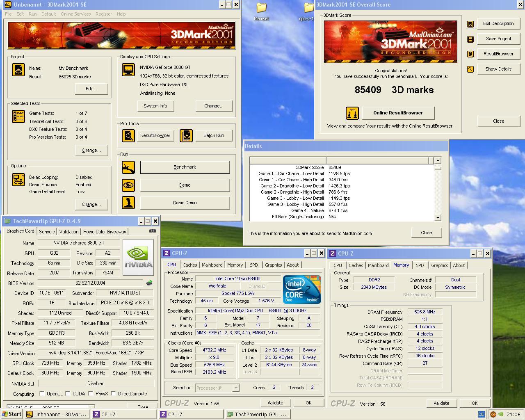Click the ResultBrowser magnifier icon in Pro Tools
The height and width of the screenshot is (420, 525).
(x=128, y=135)
